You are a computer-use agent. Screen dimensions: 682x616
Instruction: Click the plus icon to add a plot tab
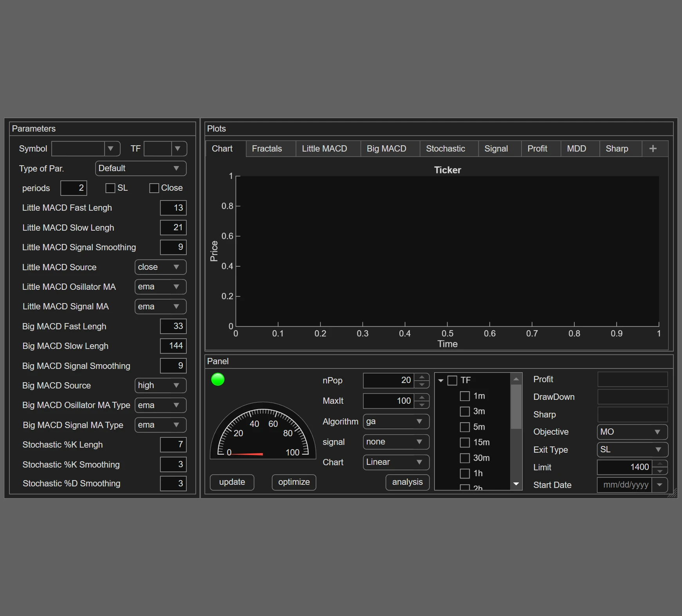click(653, 149)
